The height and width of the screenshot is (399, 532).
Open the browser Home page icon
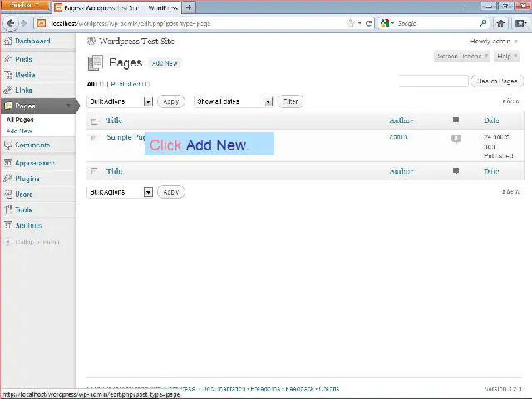pyautogui.click(x=500, y=23)
